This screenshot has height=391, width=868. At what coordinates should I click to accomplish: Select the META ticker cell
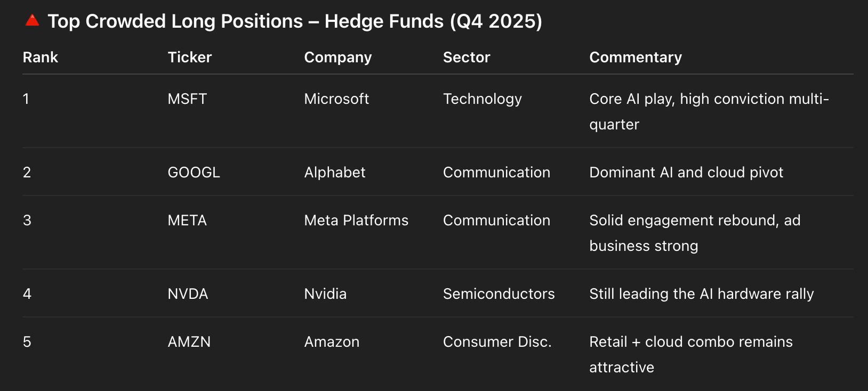(187, 220)
